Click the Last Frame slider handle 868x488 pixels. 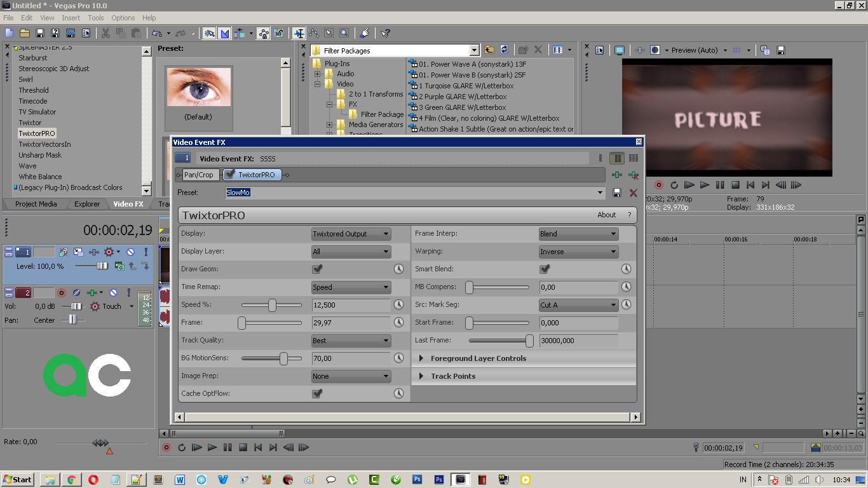click(x=529, y=341)
